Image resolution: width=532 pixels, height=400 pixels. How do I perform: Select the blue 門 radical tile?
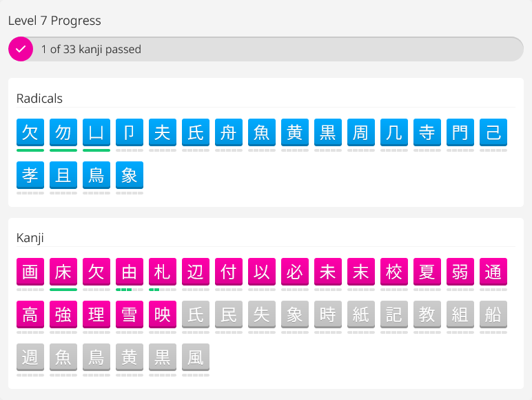coord(460,132)
